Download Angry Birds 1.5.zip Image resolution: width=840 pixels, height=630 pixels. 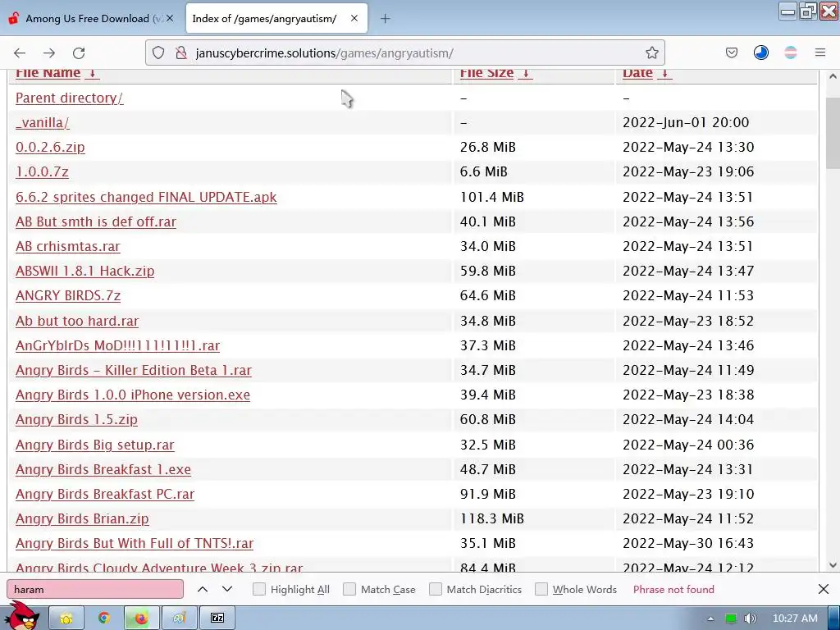76,419
